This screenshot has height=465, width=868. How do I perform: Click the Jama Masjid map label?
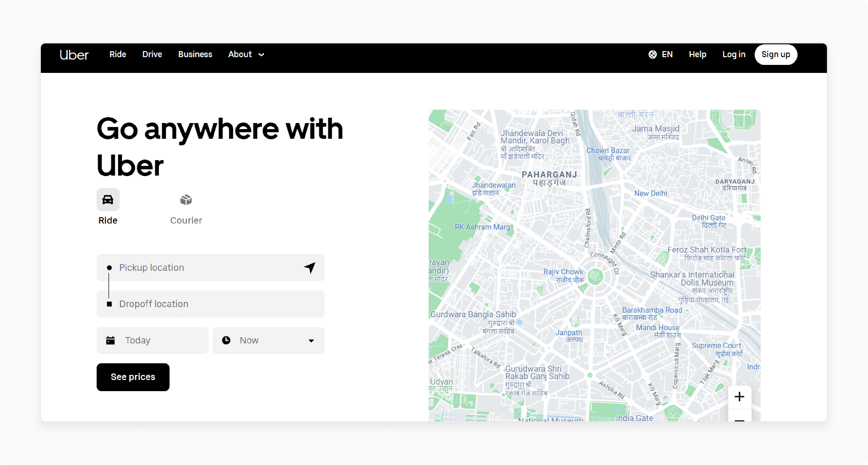tap(656, 132)
